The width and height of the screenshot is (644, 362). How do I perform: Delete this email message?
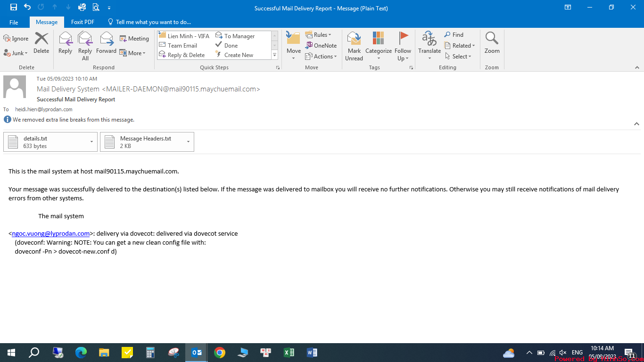pos(41,43)
